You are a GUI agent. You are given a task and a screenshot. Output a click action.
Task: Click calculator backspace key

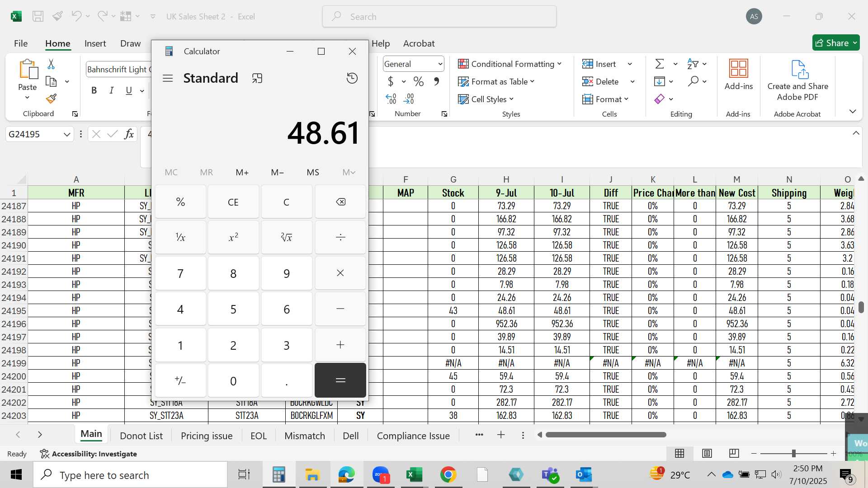click(x=340, y=202)
